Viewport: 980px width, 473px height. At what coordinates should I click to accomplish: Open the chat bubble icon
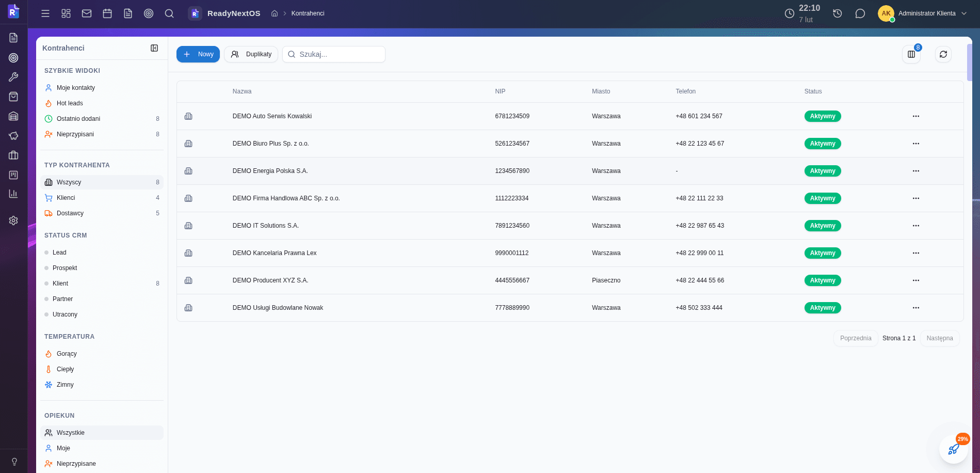tap(860, 13)
